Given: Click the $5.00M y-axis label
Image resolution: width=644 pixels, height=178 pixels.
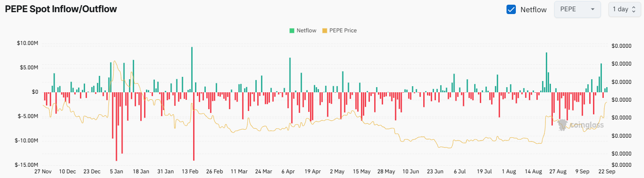Looking at the screenshot, I should point(29,67).
